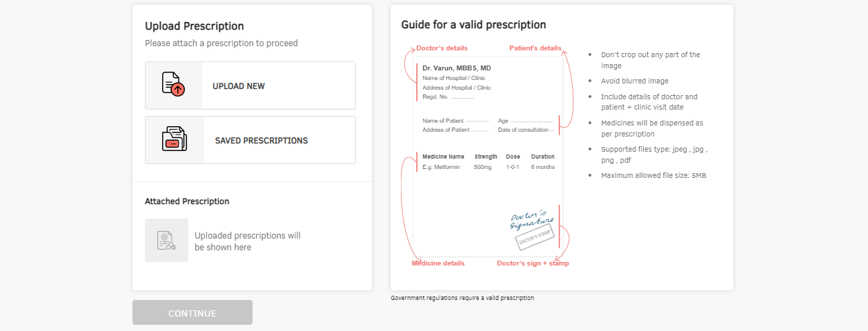868x331 pixels.
Task: Click the upload document icon
Action: (173, 84)
